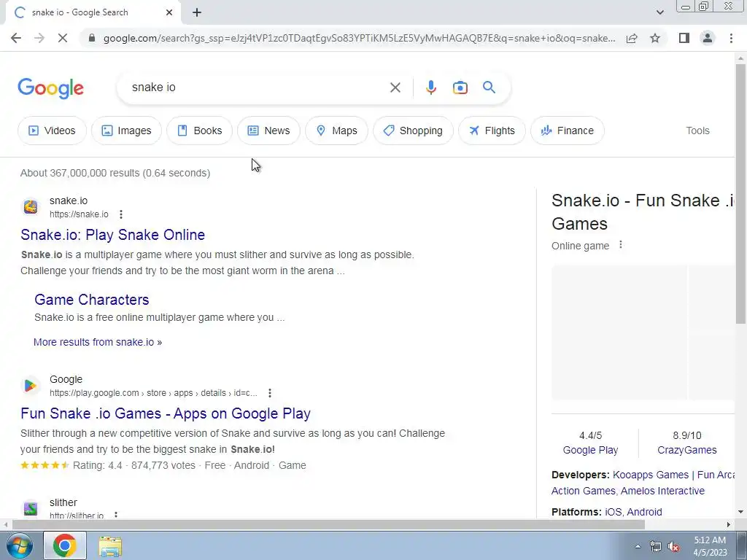Close the snake io Google Search tab

[169, 12]
